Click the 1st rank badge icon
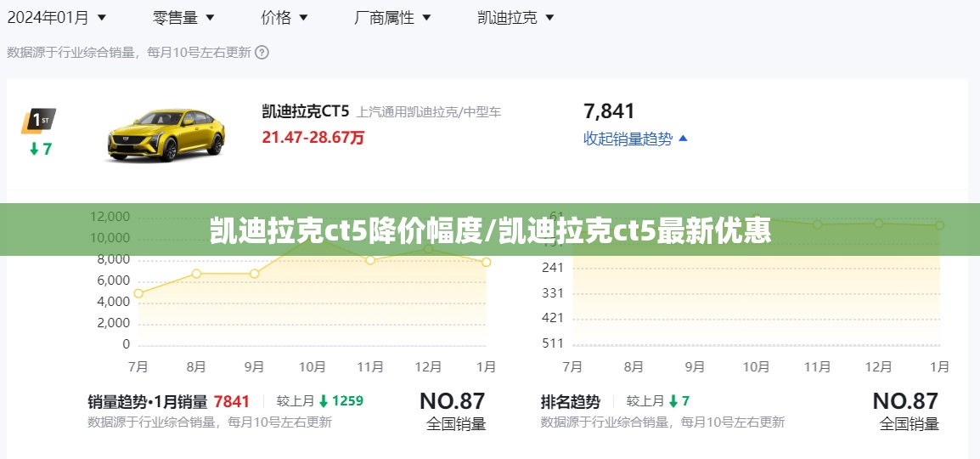This screenshot has height=459, width=980. pos(39,121)
